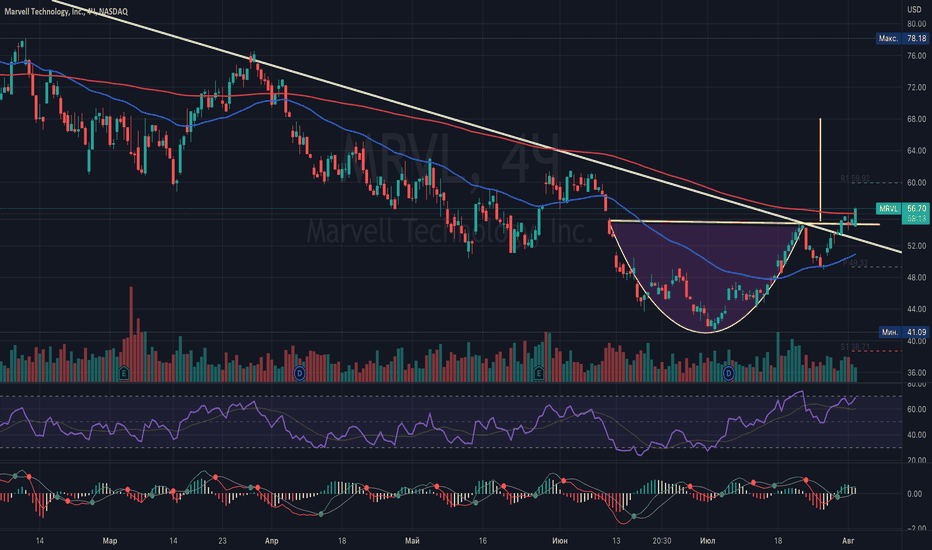Screen dimensions: 932x550
Task: Click the dividend D marker near Апр
Action: 300,373
